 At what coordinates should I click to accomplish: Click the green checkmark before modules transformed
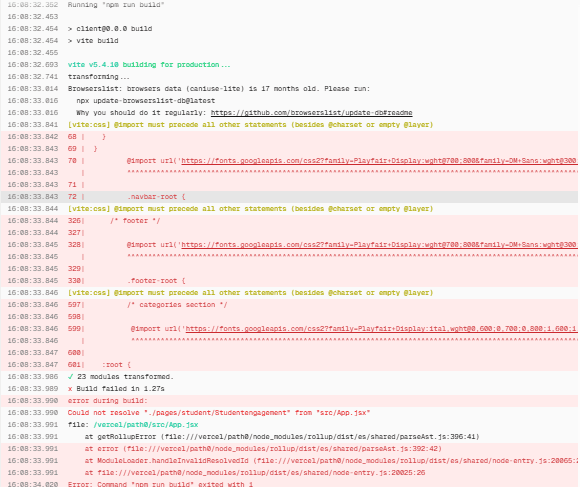(x=71, y=377)
